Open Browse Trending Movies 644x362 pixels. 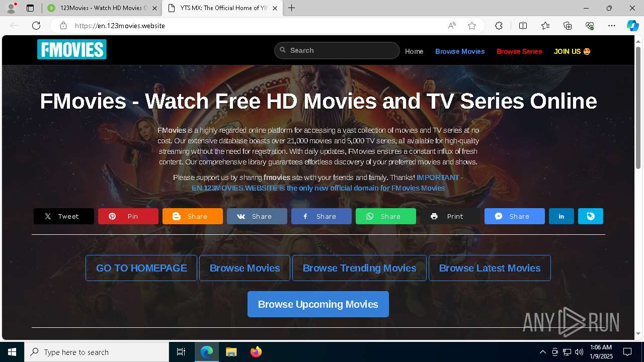(359, 268)
